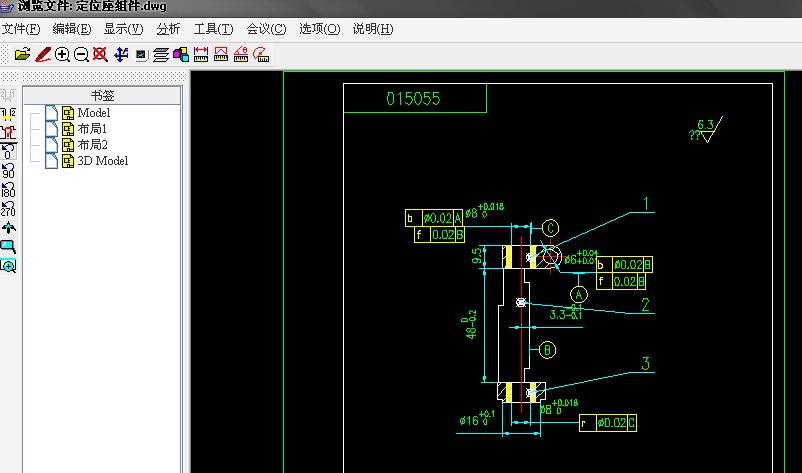The height and width of the screenshot is (473, 802).
Task: Click the mirror/flip arrow sidebar icon
Action: coord(8,228)
